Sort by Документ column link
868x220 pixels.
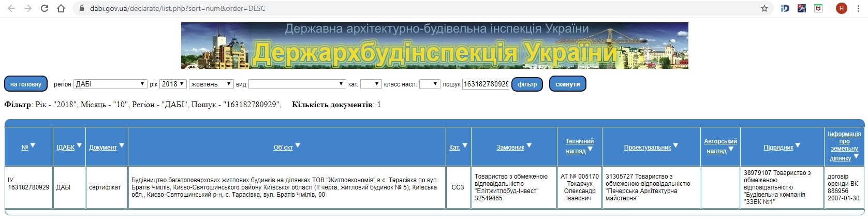pyautogui.click(x=103, y=148)
